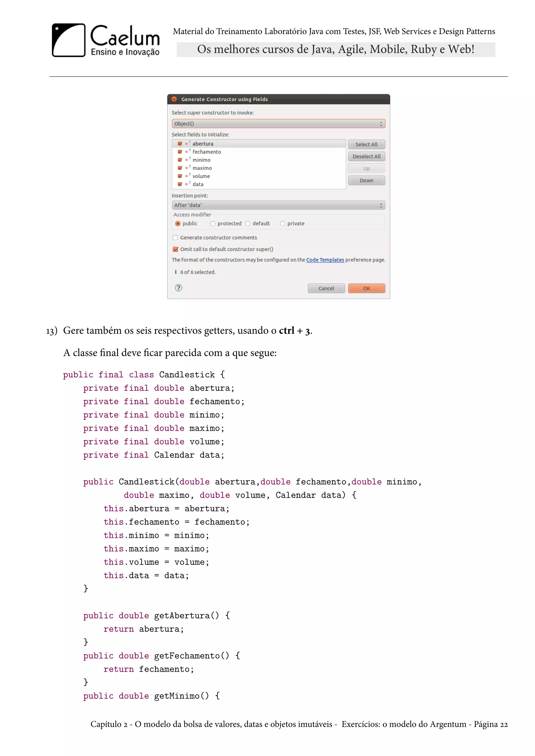Open the Insertion point After 'data' dropdown

(278, 205)
